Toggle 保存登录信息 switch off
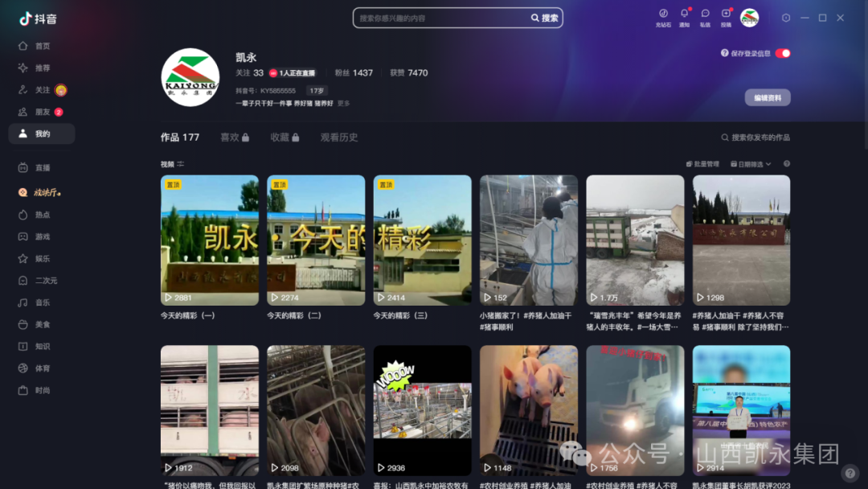This screenshot has height=489, width=868. coord(783,53)
